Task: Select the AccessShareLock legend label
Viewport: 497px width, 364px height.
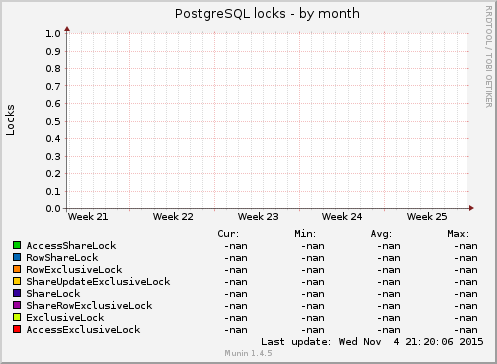Action: (71, 246)
